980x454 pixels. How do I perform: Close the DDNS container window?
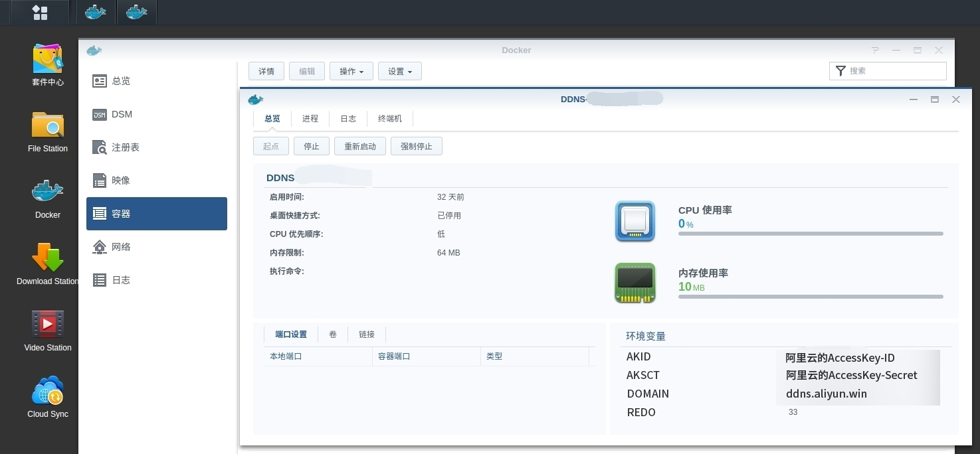[956, 100]
